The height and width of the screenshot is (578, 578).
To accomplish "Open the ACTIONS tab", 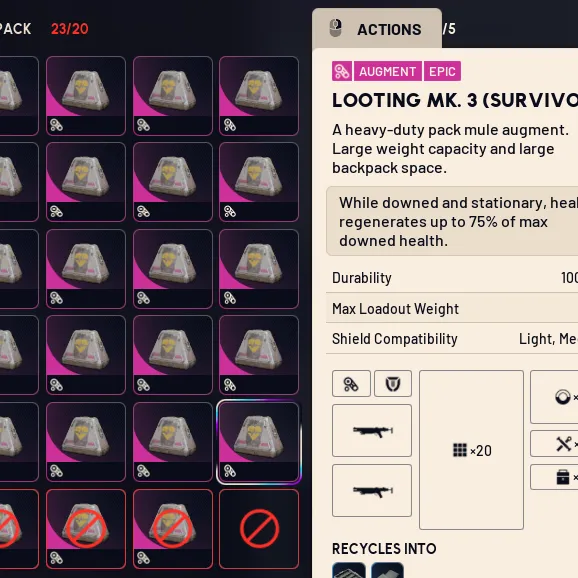I will tap(377, 29).
